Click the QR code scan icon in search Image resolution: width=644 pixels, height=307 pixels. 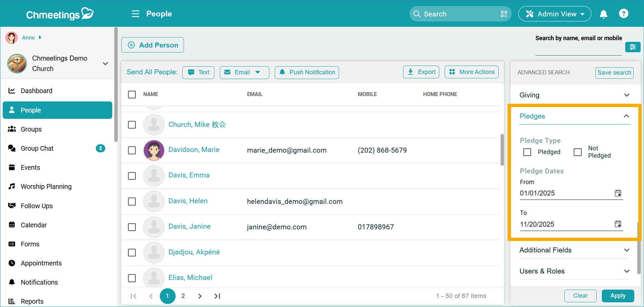pyautogui.click(x=504, y=14)
